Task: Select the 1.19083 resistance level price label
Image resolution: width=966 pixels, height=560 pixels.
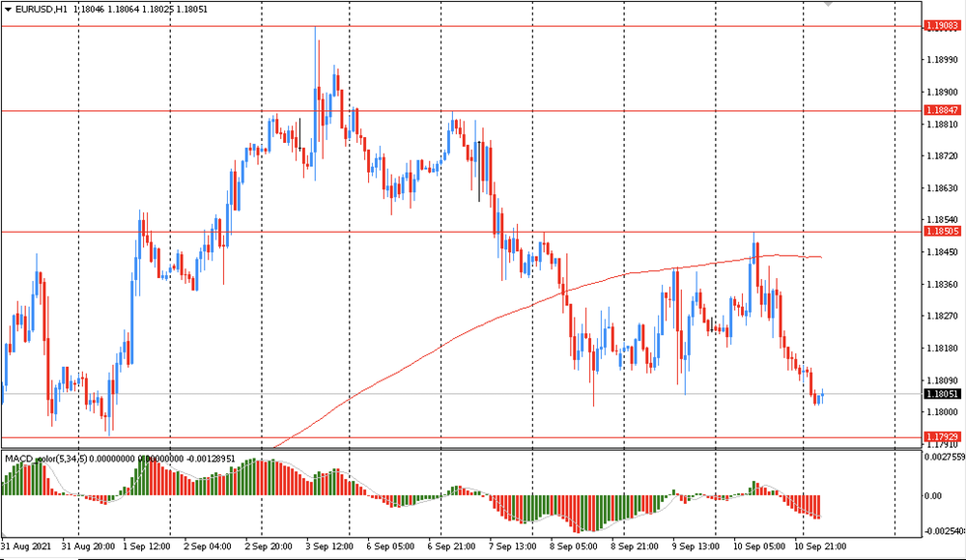Action: (942, 26)
